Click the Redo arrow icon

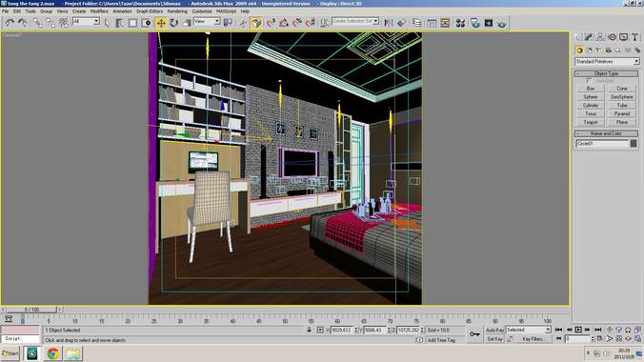point(23,23)
